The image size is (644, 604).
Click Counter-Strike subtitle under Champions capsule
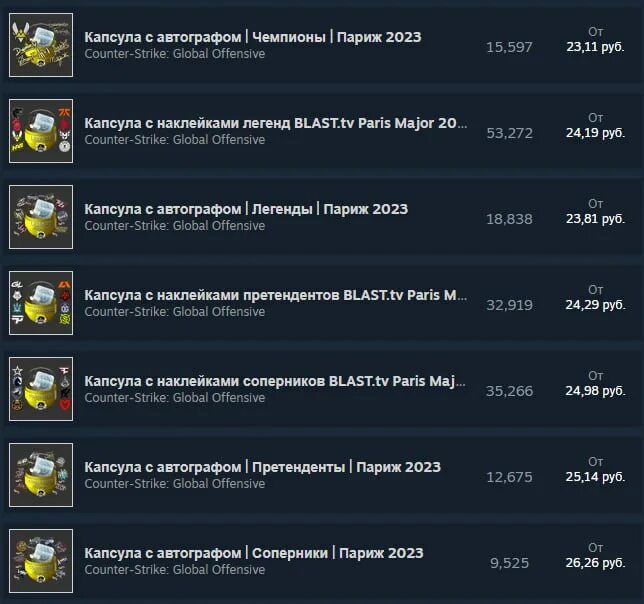175,54
